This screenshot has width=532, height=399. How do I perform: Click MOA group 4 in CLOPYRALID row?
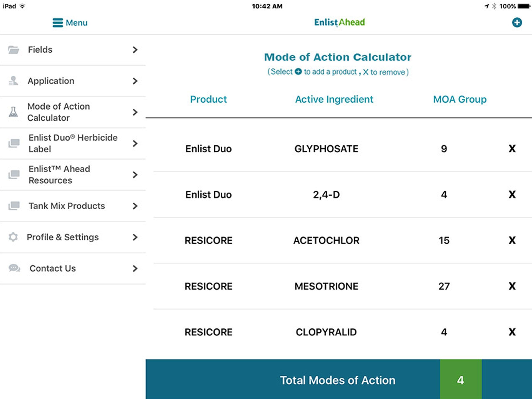(444, 332)
